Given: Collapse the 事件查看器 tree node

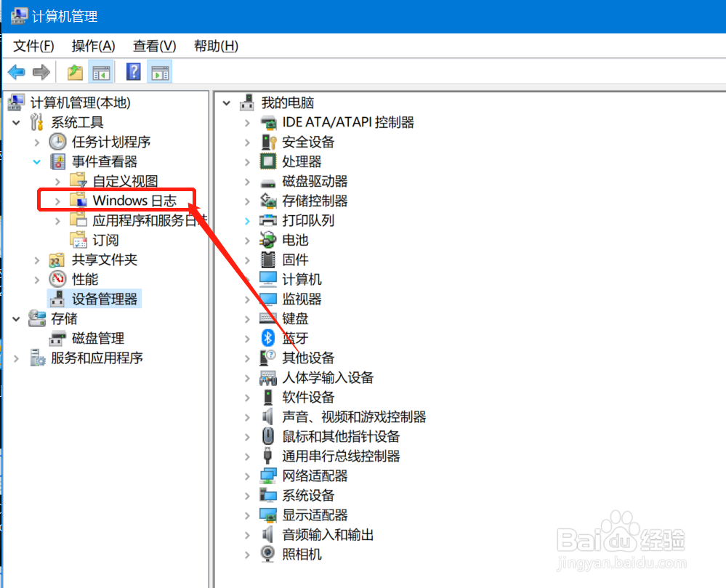Looking at the screenshot, I should pos(36,161).
